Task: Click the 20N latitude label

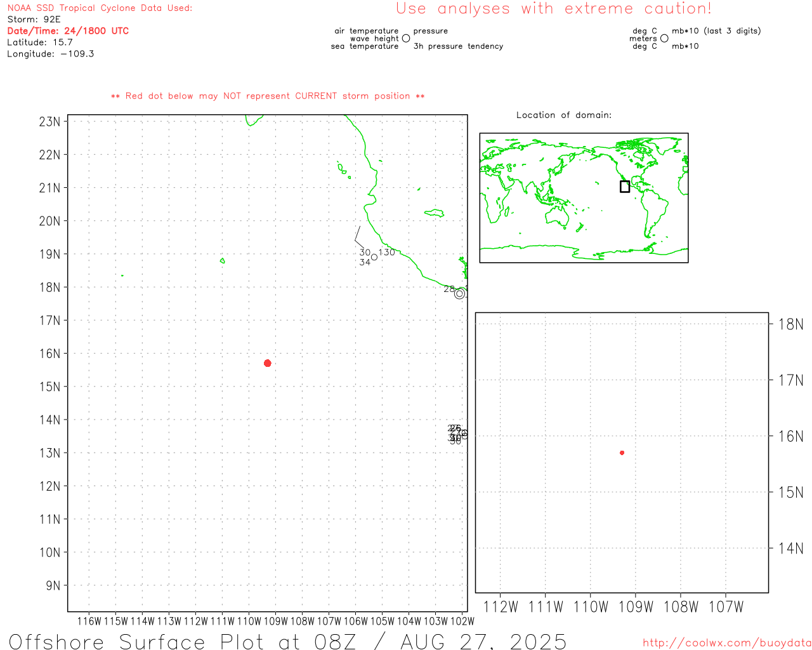Action: click(50, 221)
